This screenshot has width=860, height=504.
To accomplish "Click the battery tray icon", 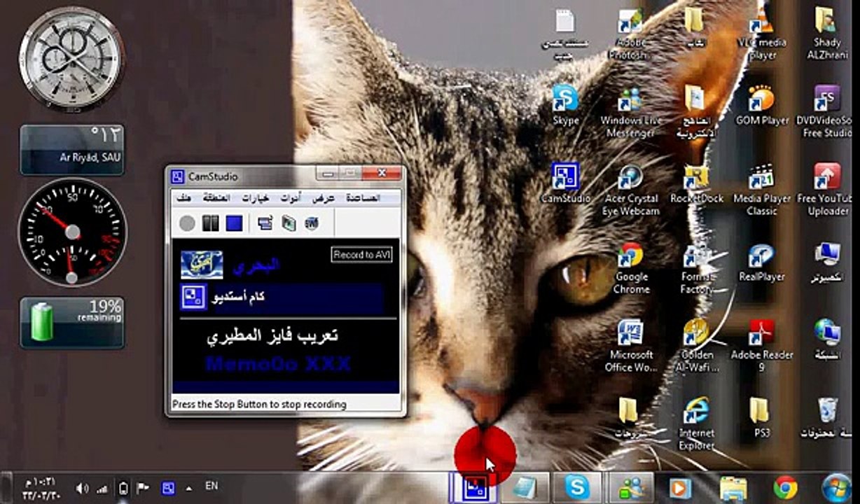I will 124,488.
